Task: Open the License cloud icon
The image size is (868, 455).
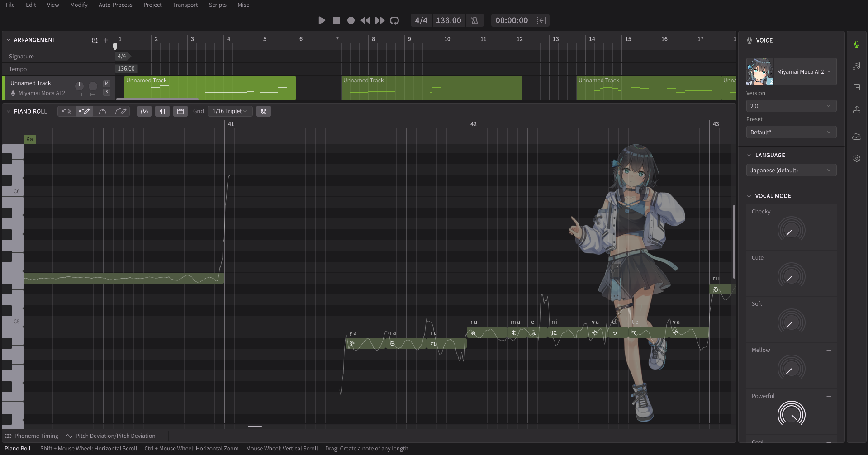Action: tap(856, 137)
